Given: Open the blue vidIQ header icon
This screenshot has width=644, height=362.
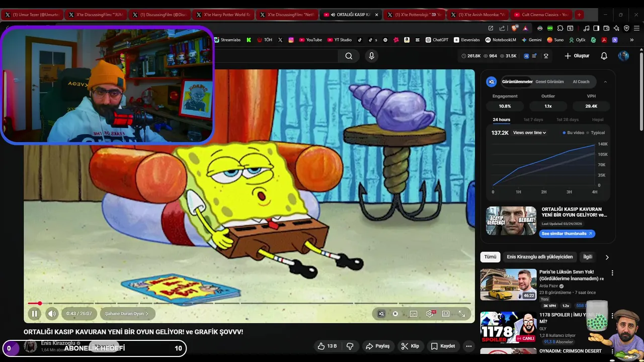Looking at the screenshot, I should pos(526,56).
